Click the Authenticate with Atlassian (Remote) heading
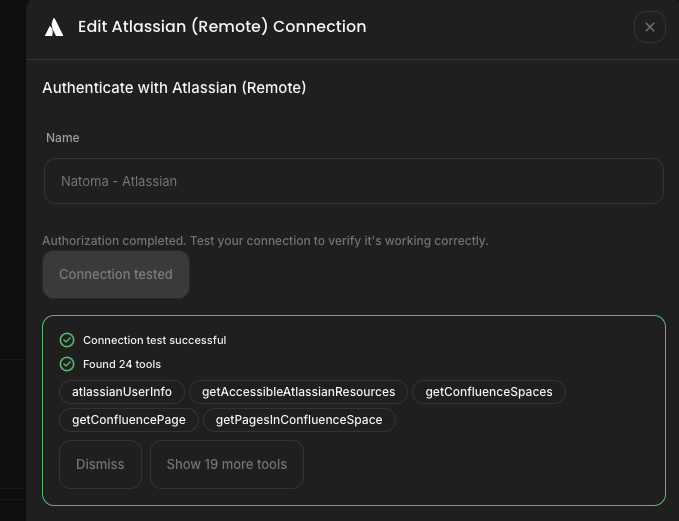This screenshot has height=521, width=679. tap(174, 88)
